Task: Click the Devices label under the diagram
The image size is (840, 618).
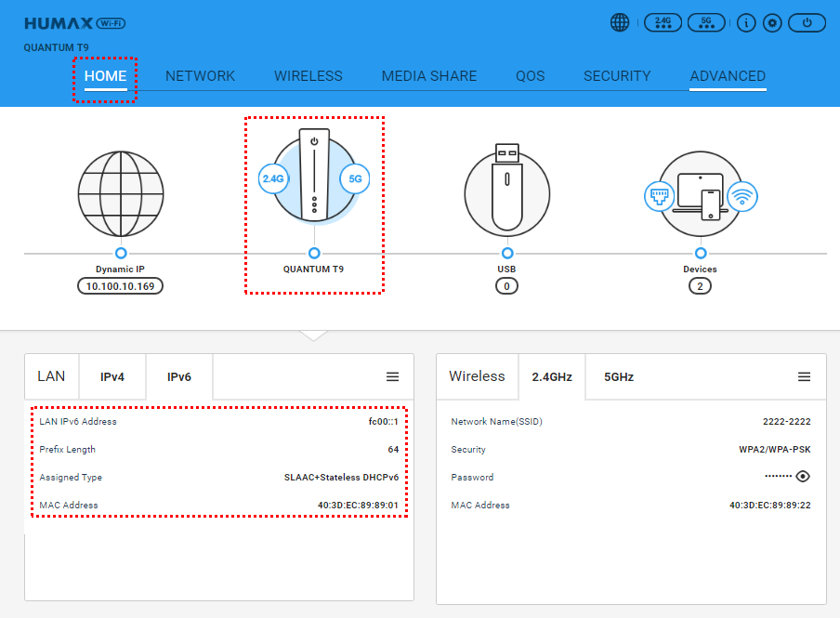Action: [700, 270]
